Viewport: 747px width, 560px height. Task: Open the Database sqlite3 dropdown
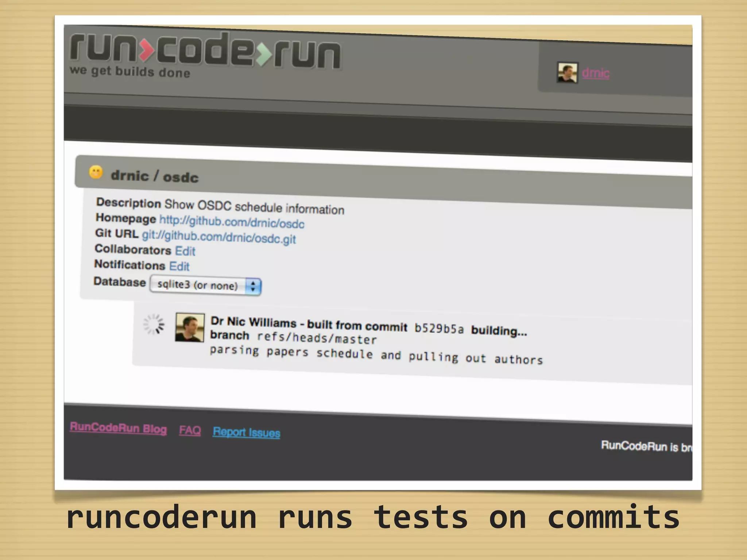[x=198, y=285]
